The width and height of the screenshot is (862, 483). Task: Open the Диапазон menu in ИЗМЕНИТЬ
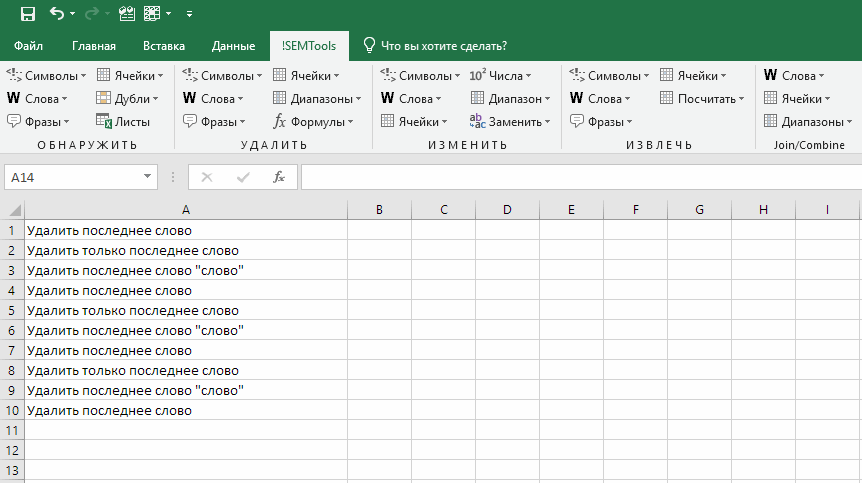coord(510,99)
